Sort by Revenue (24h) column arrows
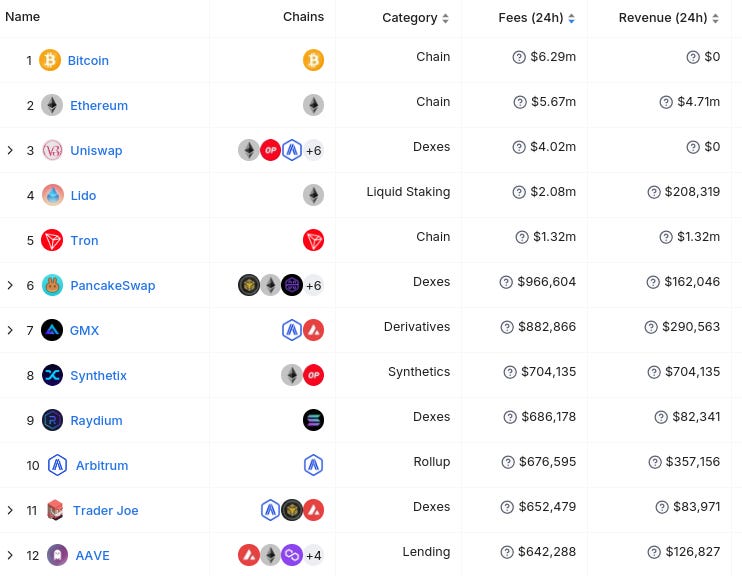The height and width of the screenshot is (576, 742). point(716,18)
